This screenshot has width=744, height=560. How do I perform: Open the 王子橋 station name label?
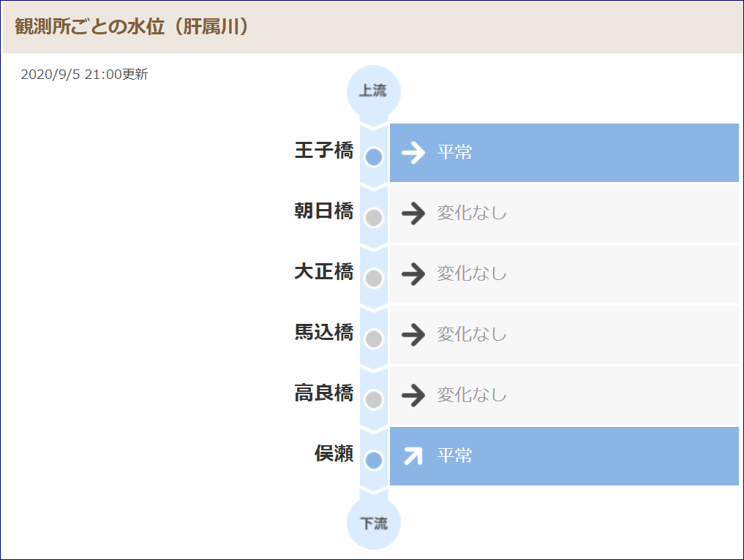(324, 151)
